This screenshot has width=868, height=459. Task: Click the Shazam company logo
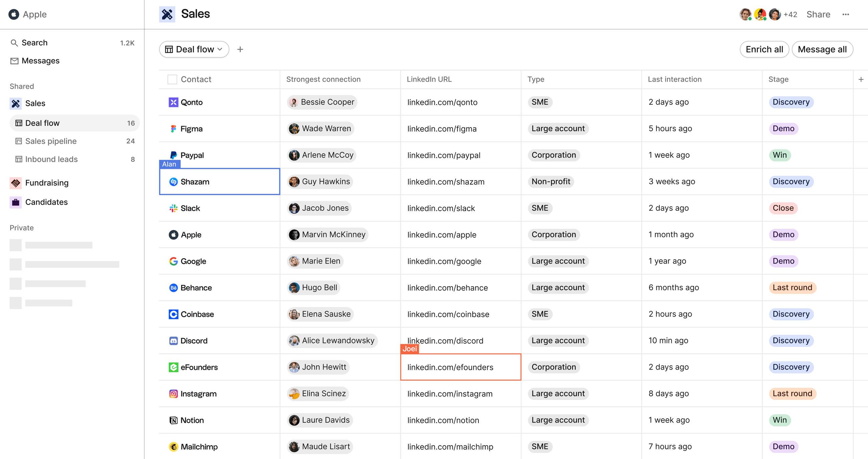[173, 181]
